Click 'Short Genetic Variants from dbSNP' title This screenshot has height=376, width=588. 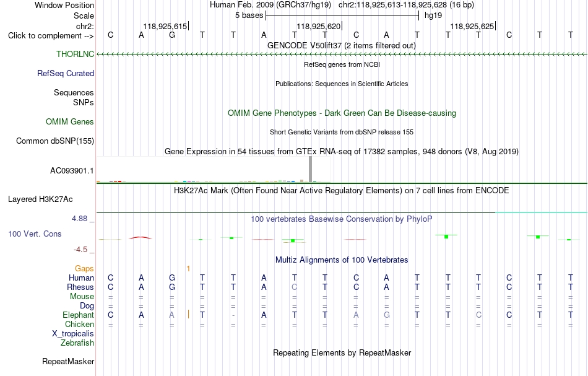(x=342, y=132)
